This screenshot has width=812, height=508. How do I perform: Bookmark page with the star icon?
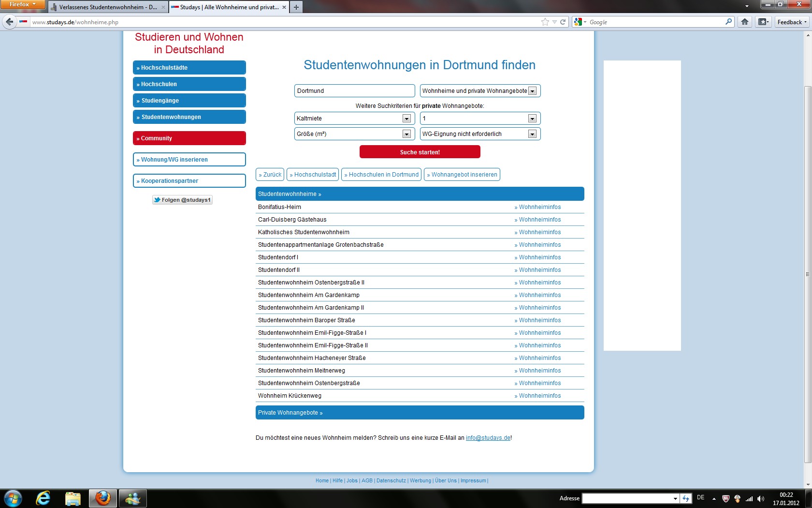point(545,22)
